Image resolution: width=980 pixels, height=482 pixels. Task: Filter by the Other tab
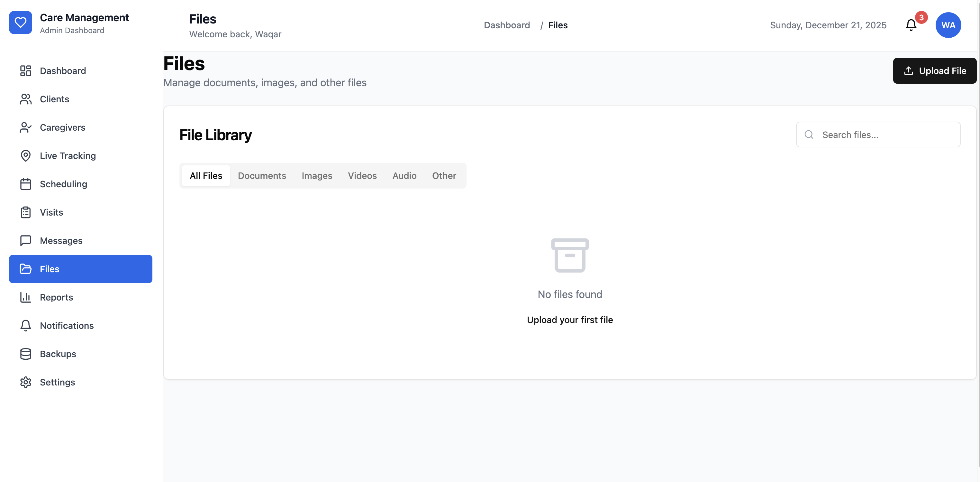click(x=444, y=175)
